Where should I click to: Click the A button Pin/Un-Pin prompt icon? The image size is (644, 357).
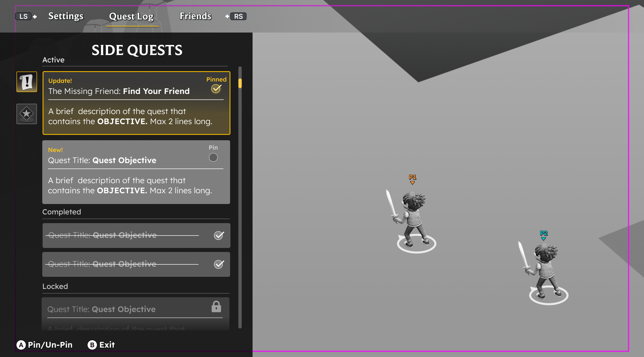(21, 345)
